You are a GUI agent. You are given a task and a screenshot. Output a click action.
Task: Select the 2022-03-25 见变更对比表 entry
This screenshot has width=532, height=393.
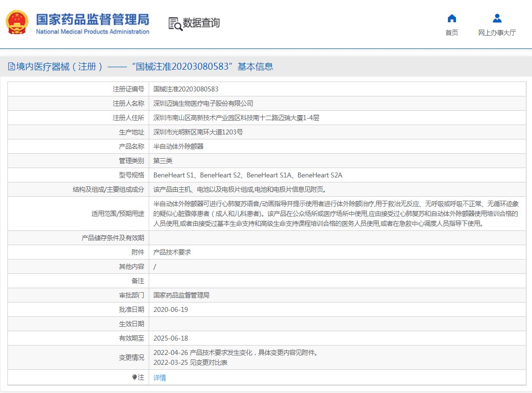(x=190, y=362)
